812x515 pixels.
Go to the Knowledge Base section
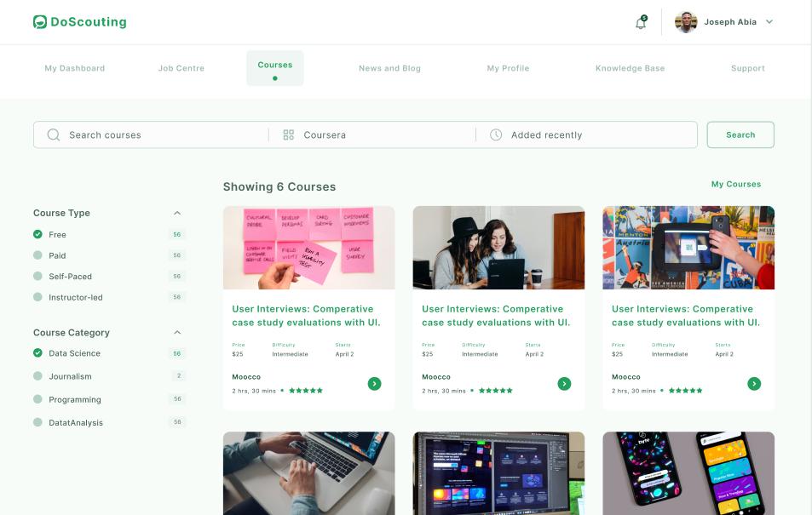[x=631, y=68]
